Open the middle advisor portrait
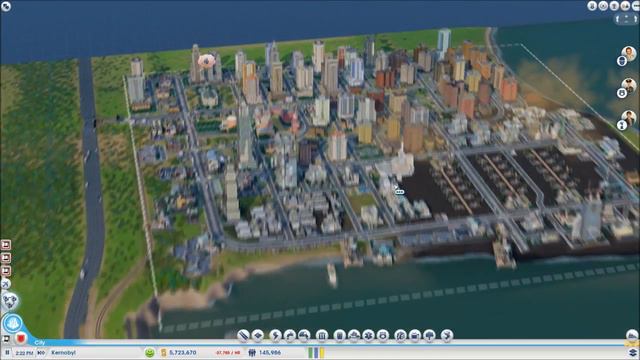 click(629, 85)
